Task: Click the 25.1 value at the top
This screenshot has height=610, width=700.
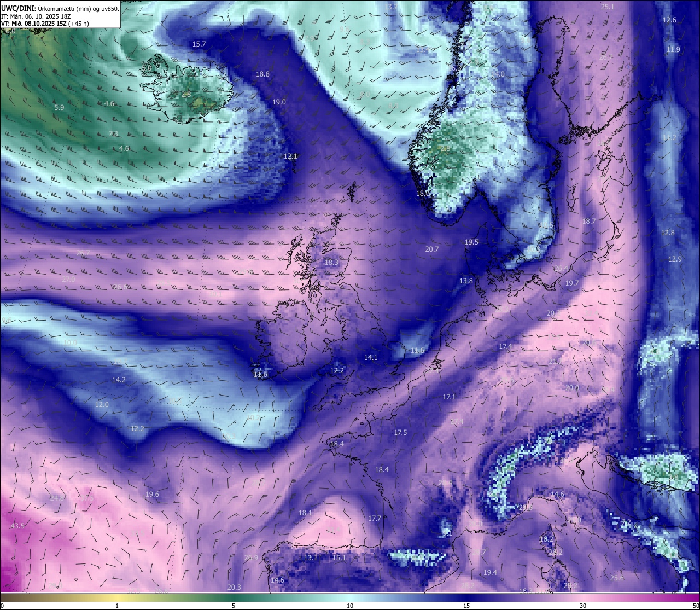Action: [608, 7]
